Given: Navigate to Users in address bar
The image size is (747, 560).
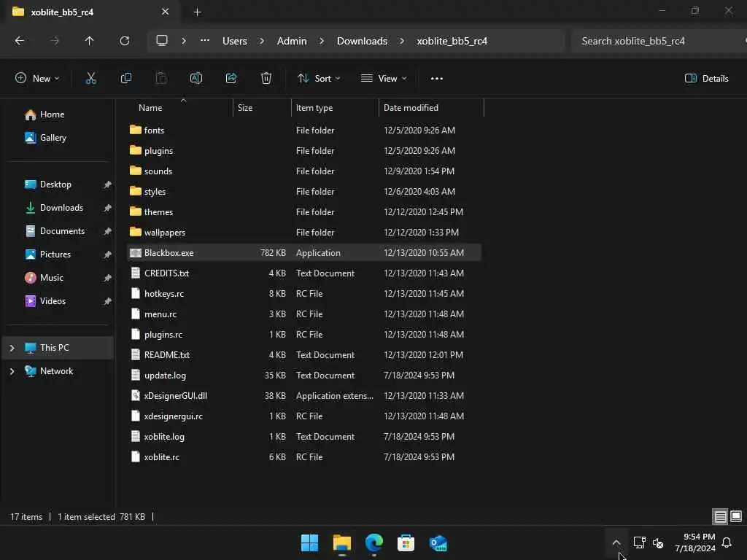Looking at the screenshot, I should click(x=235, y=41).
